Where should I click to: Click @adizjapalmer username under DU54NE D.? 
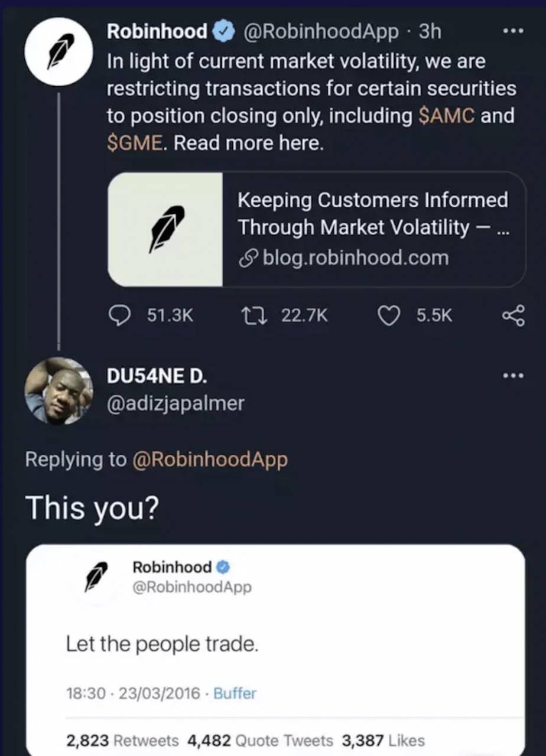pos(175,403)
